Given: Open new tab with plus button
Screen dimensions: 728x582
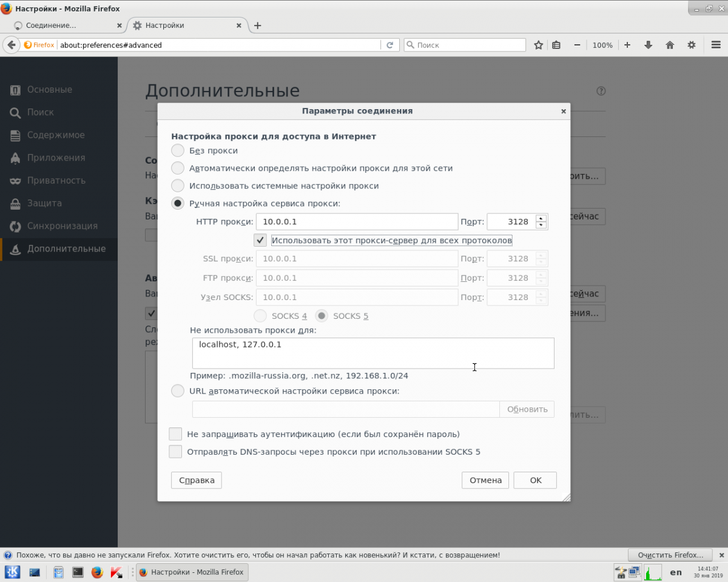Looking at the screenshot, I should [257, 25].
